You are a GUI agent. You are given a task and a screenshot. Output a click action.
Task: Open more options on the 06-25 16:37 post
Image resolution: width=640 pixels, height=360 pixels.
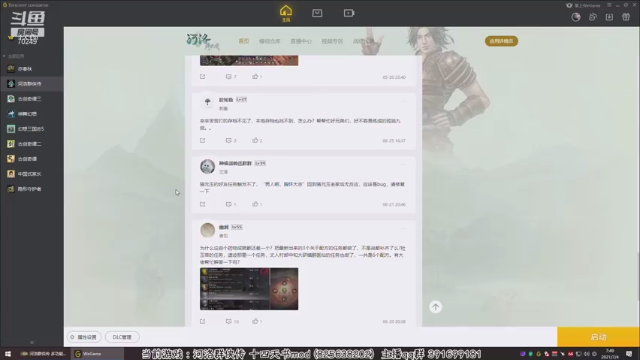tap(403, 101)
